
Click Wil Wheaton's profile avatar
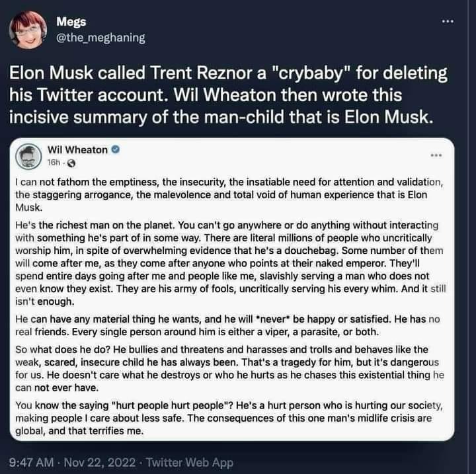click(x=30, y=155)
